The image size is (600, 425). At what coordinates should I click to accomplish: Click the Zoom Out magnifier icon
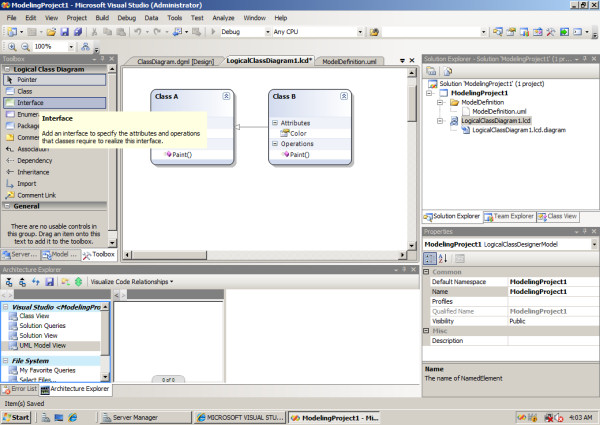coord(25,47)
